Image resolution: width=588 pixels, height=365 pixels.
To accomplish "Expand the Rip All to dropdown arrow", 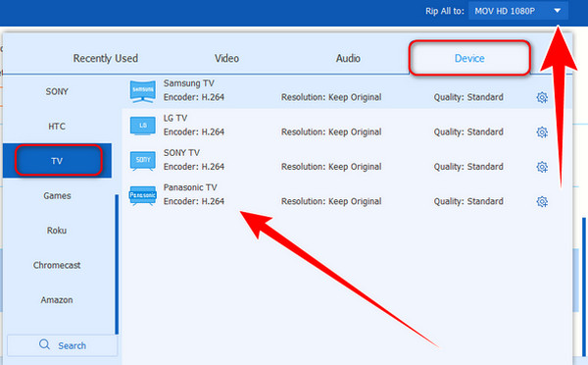I will [558, 11].
